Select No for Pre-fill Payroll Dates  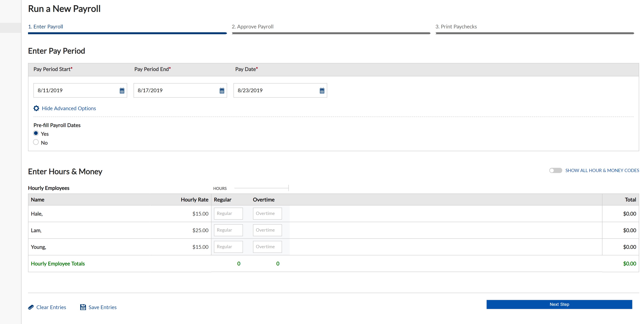(36, 142)
